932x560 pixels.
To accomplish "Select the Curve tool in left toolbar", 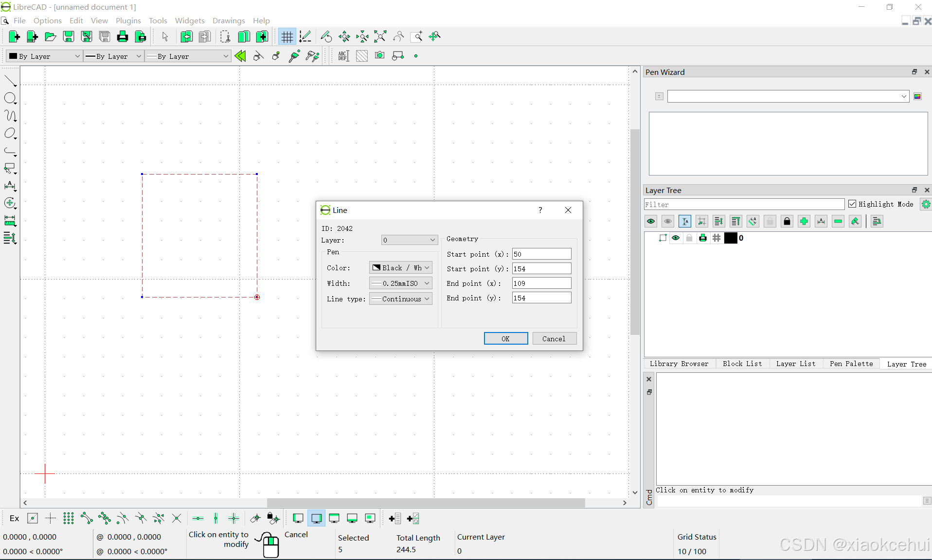I will (x=10, y=116).
